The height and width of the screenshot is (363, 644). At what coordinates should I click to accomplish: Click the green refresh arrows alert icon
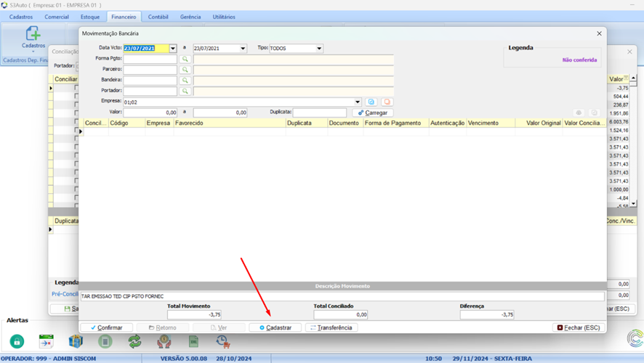[134, 341]
